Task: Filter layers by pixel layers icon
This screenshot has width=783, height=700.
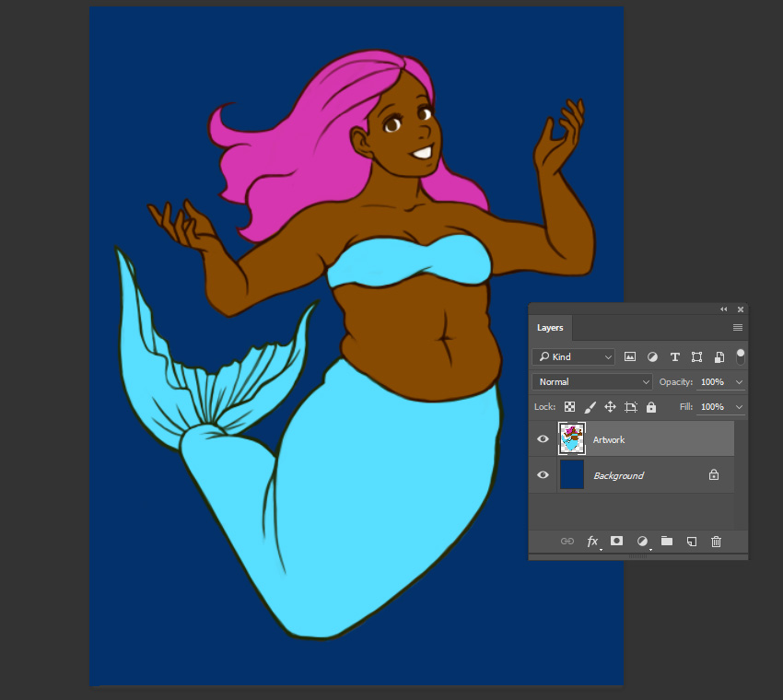Action: click(x=630, y=356)
